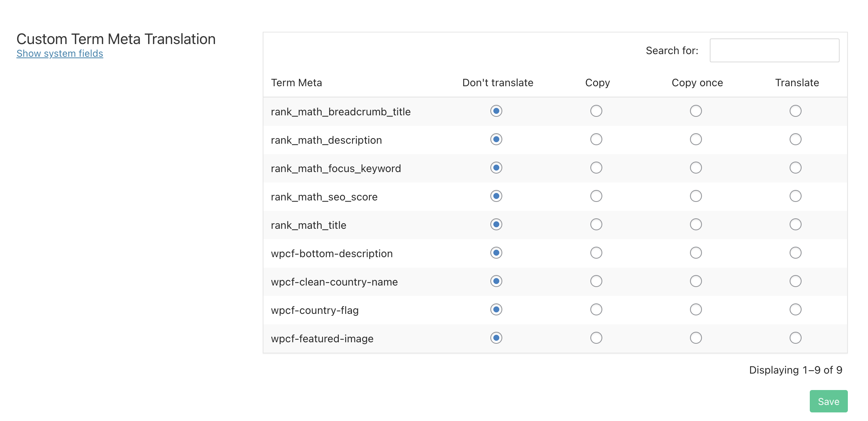Screen dimensions: 868x421
Task: Select Translate for rank_math_description
Action: tap(796, 139)
